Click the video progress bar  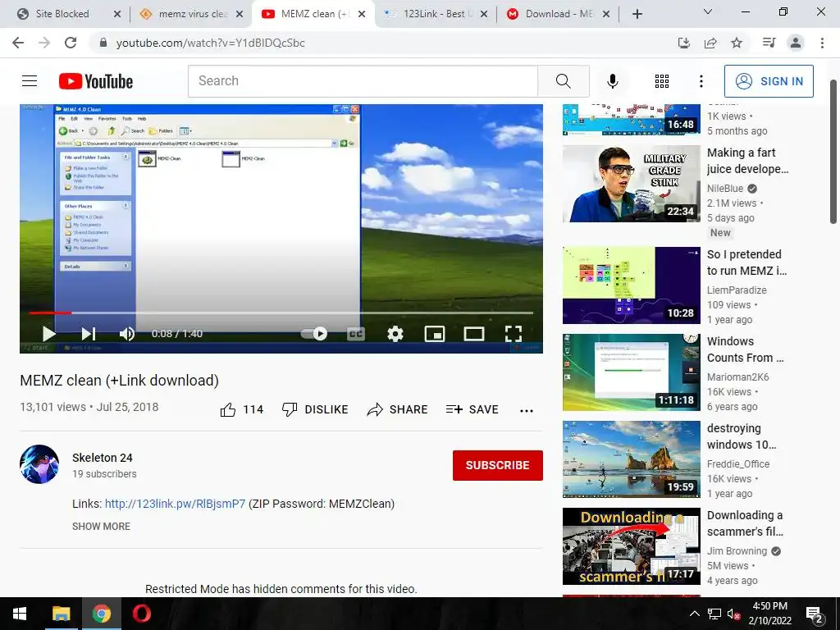(x=281, y=313)
